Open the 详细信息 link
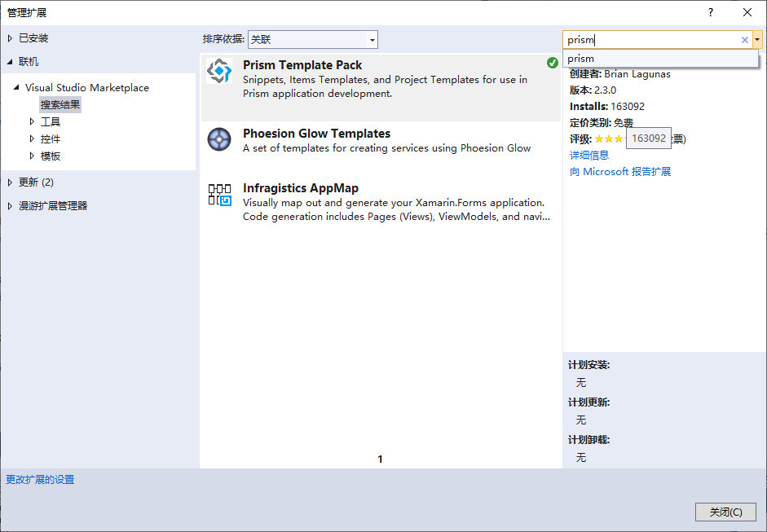Image resolution: width=767 pixels, height=532 pixels. [589, 156]
